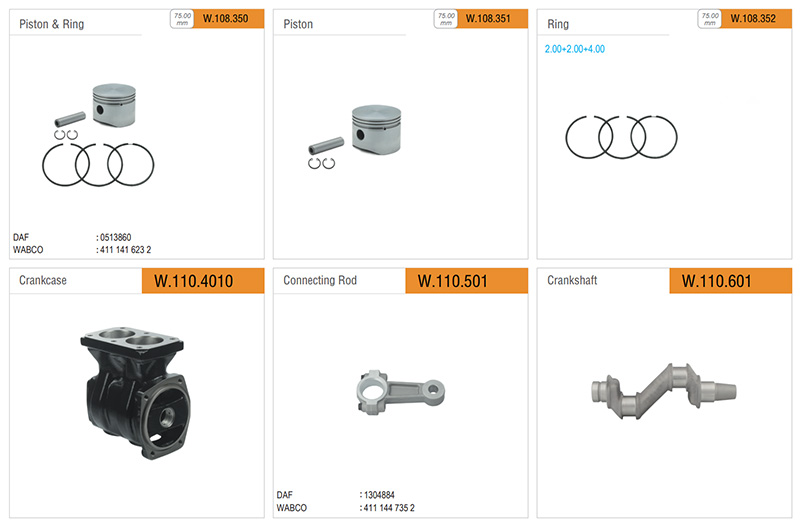Click the 75.00 mm badge on the Ring card
The width and height of the screenshot is (800, 524).
coord(709,19)
